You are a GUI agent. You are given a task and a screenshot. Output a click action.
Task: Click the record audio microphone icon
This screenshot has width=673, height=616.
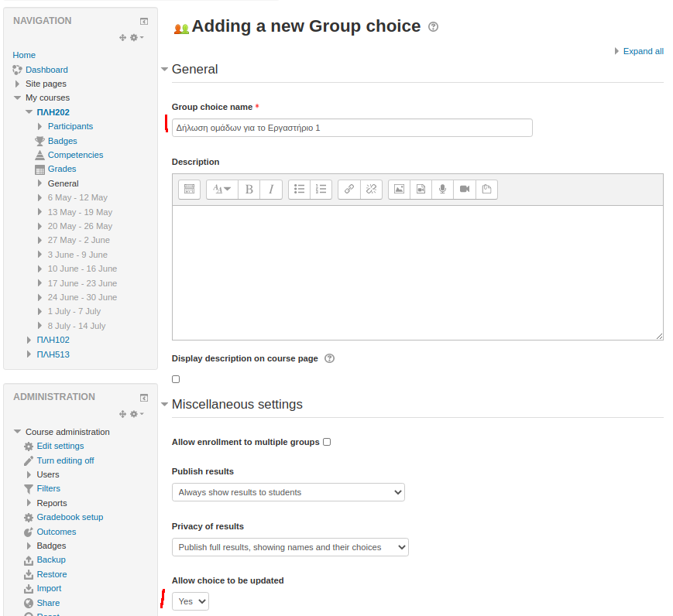(442, 190)
